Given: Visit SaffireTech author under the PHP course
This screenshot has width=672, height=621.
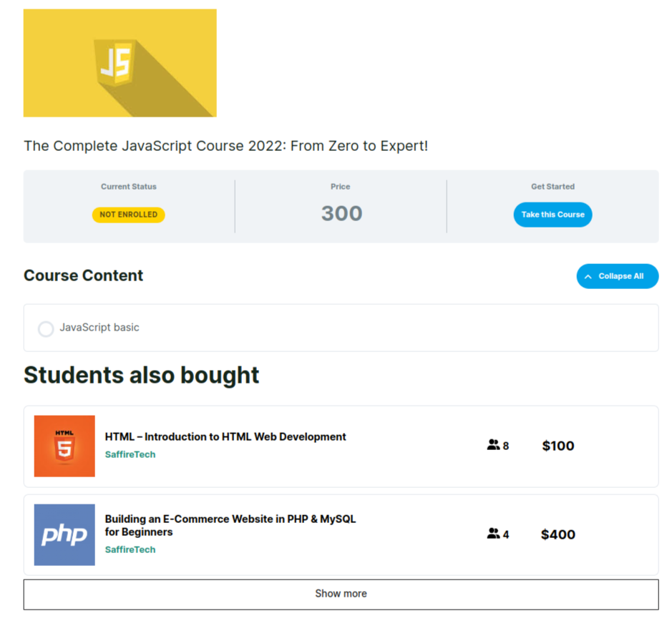Looking at the screenshot, I should (x=130, y=549).
